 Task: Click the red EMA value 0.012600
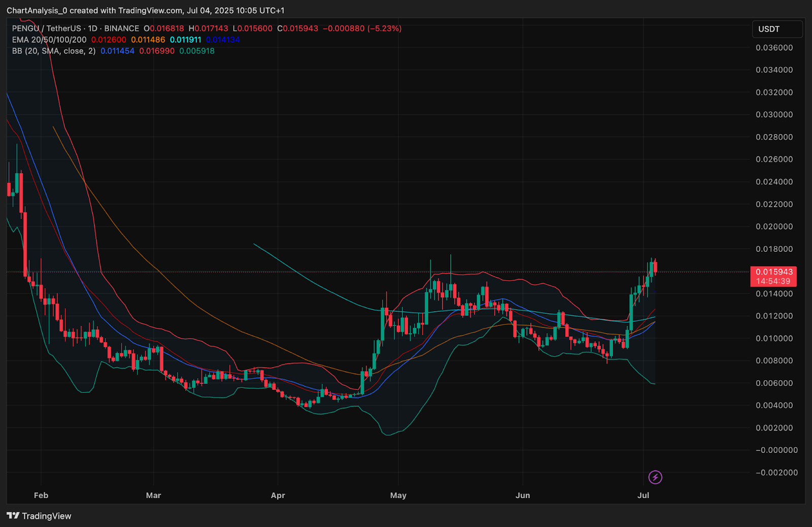[x=109, y=40]
